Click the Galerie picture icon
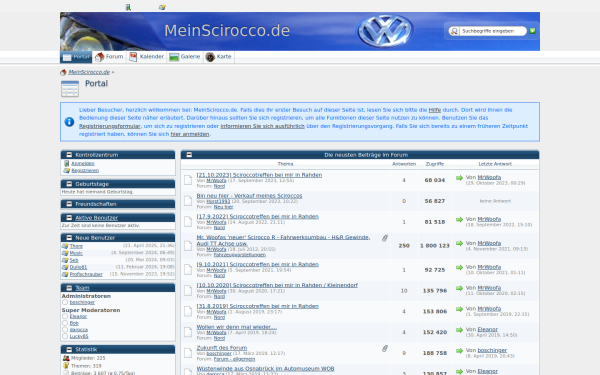 (x=174, y=57)
